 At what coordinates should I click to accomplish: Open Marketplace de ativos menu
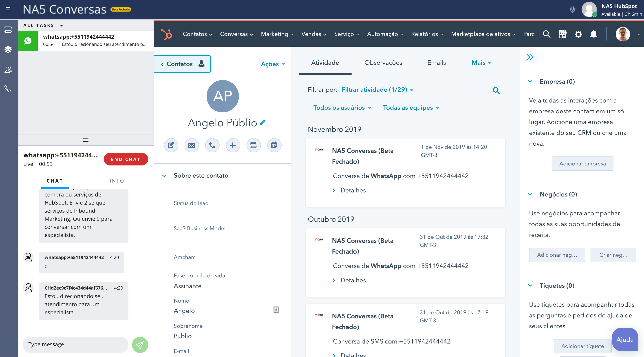483,34
